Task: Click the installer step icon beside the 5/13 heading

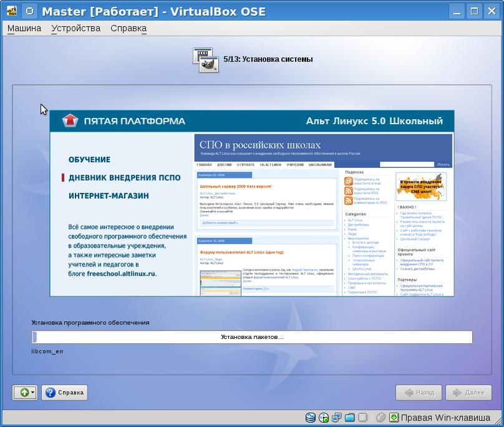Action: click(x=205, y=59)
